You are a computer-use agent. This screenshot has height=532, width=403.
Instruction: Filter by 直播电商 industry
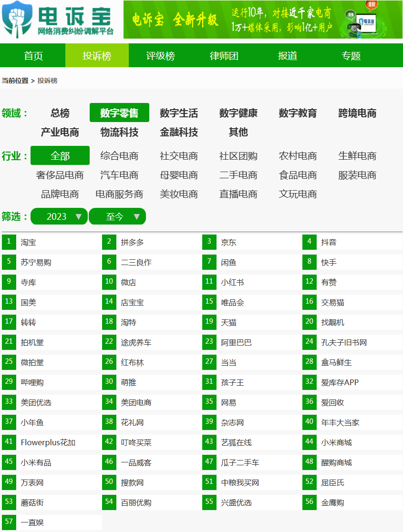point(238,194)
